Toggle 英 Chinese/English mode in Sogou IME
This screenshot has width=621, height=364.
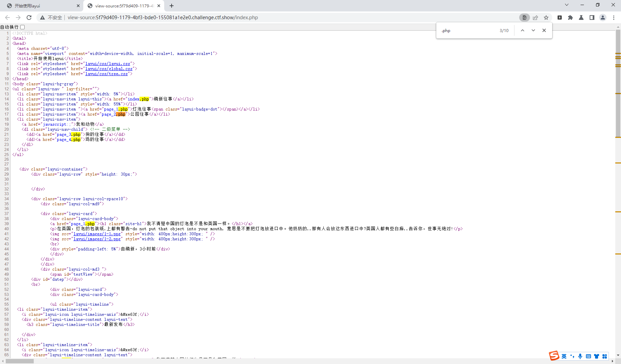point(564,356)
